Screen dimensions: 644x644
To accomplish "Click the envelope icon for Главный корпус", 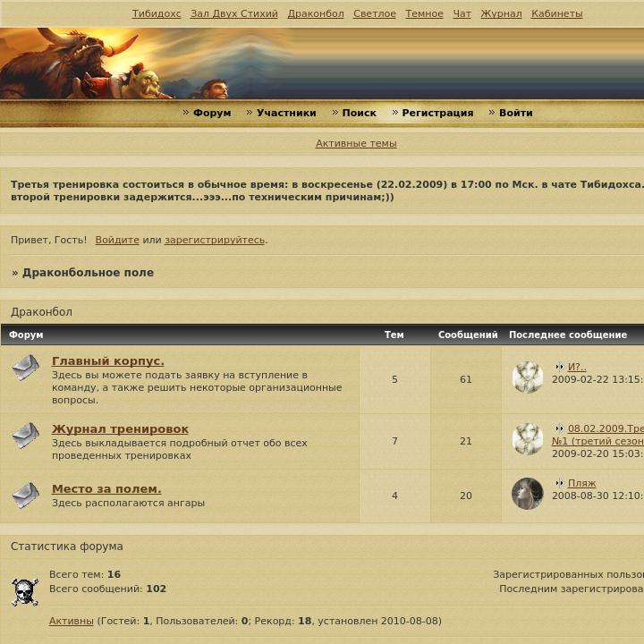I will tap(25, 368).
